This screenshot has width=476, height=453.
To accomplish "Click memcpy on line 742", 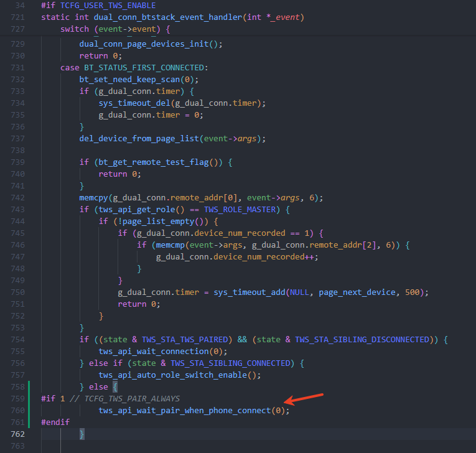I will [x=93, y=198].
